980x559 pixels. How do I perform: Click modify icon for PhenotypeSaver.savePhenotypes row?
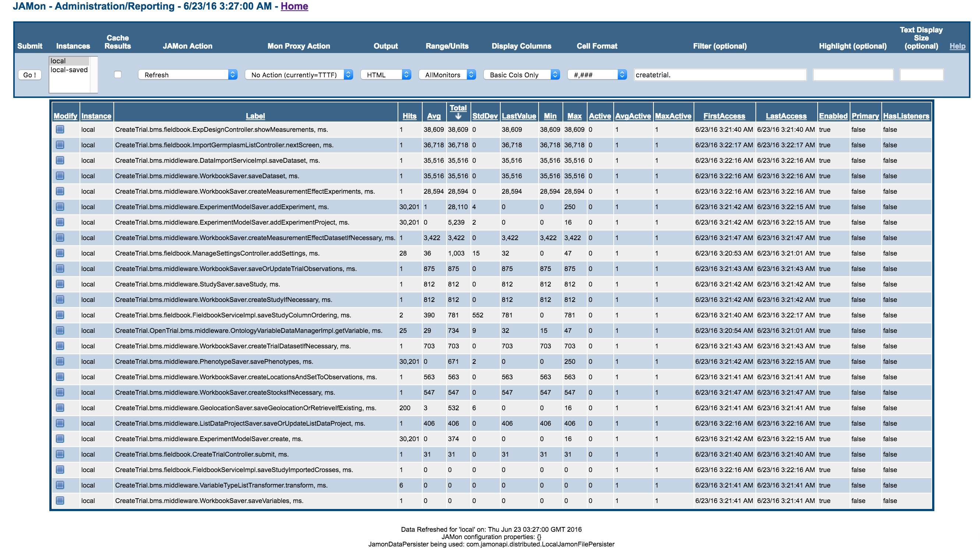click(x=60, y=361)
